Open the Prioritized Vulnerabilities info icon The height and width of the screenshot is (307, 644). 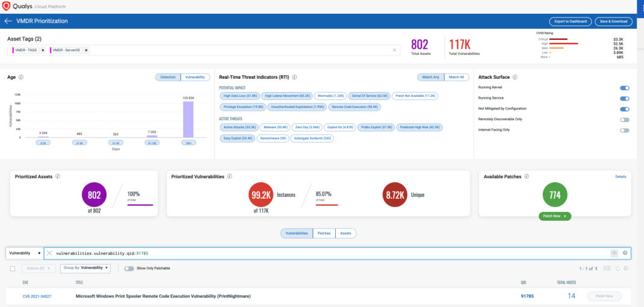[x=229, y=176]
